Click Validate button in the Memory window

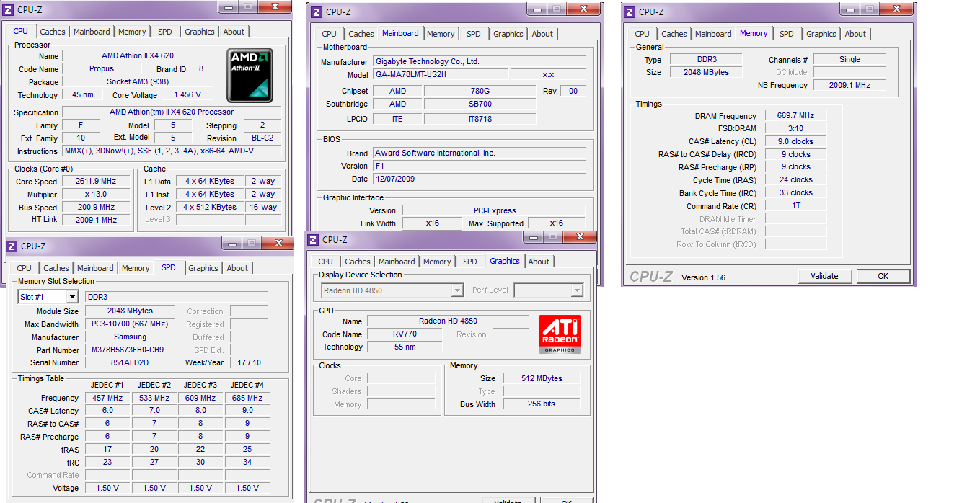[x=824, y=276]
